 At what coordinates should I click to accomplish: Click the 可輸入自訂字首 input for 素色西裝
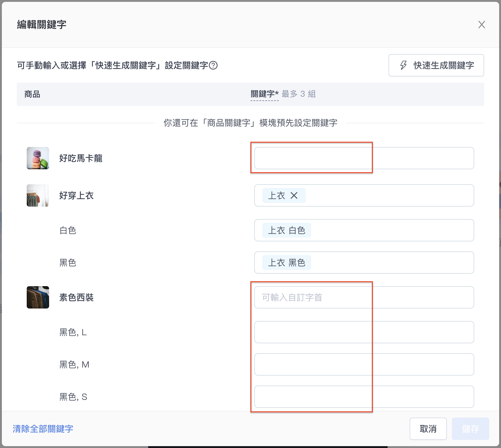click(364, 297)
